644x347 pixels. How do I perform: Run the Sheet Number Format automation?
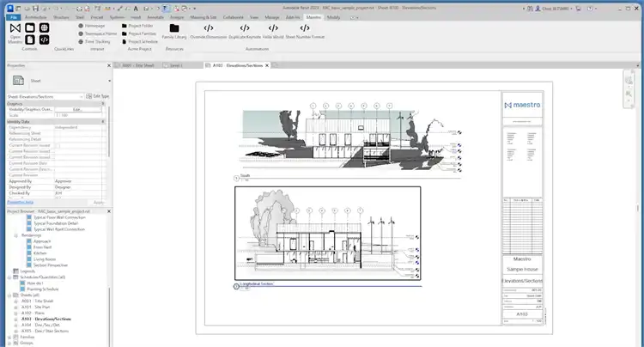click(305, 31)
